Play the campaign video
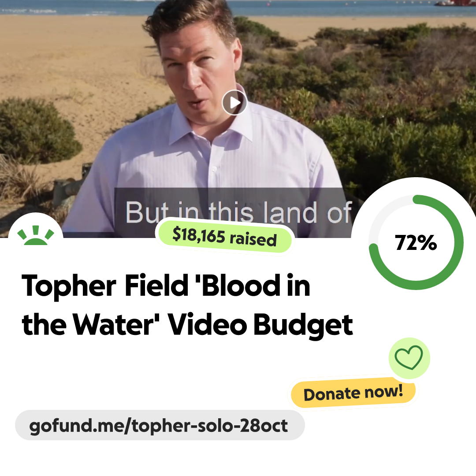Screen dimensions: 476x476 pos(234,103)
